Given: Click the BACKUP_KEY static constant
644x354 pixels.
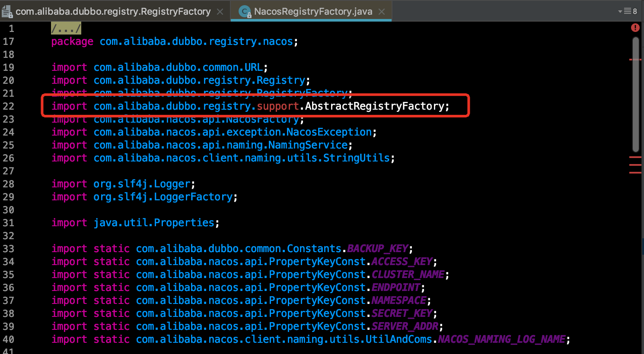Looking at the screenshot, I should point(378,249).
